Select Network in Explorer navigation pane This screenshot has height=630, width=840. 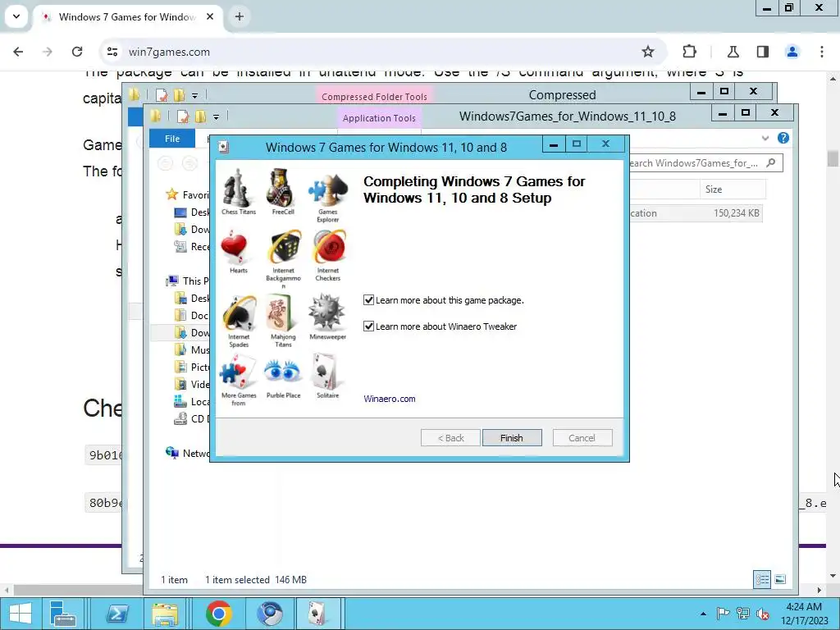pyautogui.click(x=188, y=453)
